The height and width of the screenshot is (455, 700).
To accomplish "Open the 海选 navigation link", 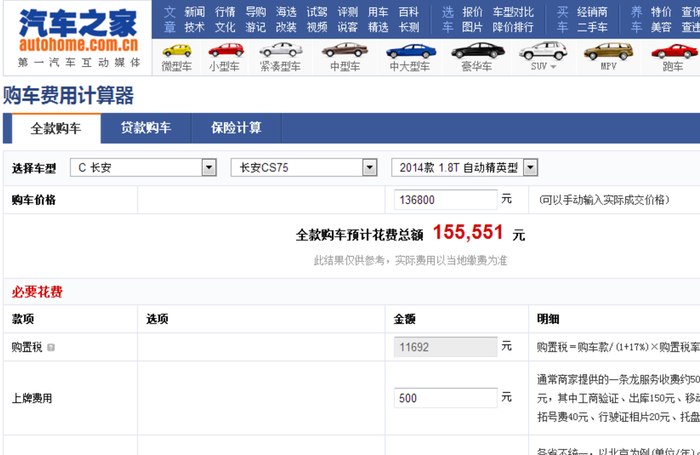I will (x=286, y=12).
